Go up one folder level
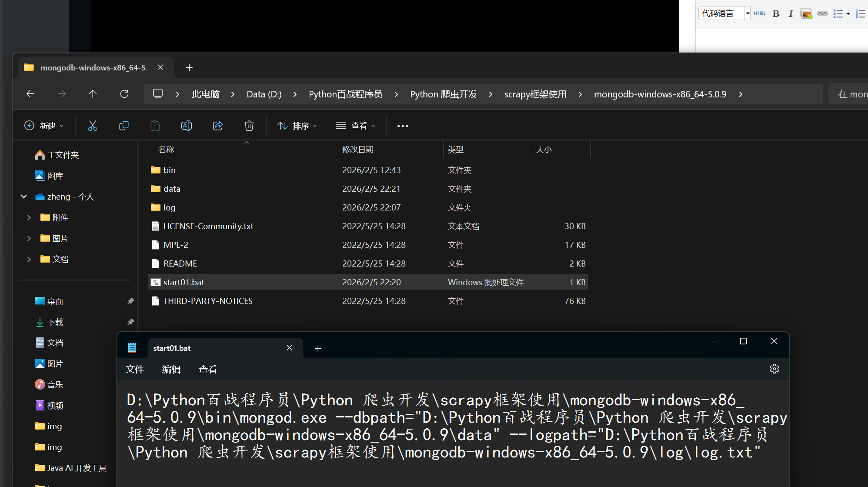The image size is (868, 487). pos(93,94)
